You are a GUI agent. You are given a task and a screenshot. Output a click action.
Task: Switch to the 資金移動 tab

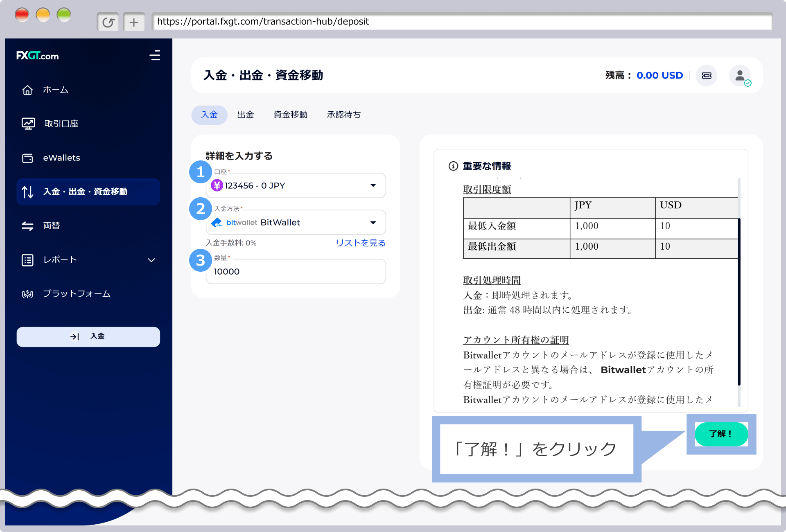290,115
